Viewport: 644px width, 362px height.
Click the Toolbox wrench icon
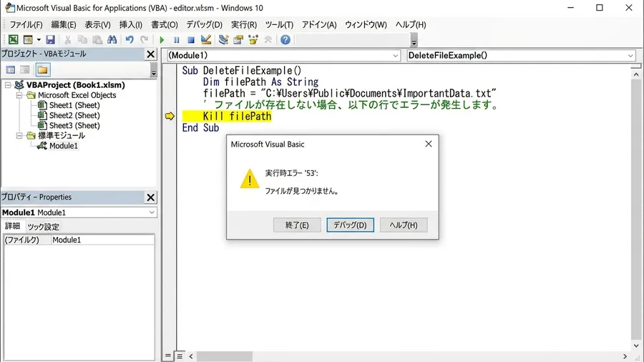[268, 39]
